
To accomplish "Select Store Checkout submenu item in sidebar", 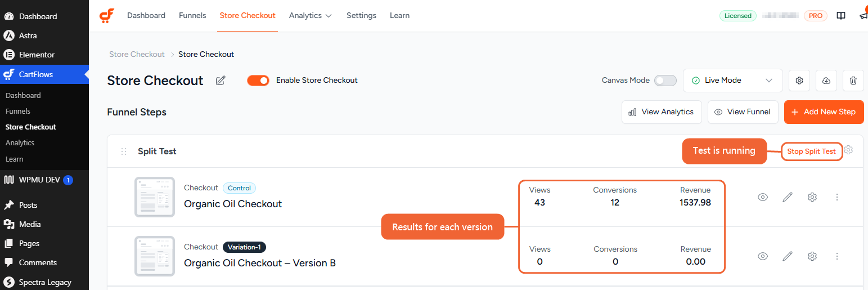I will [31, 127].
